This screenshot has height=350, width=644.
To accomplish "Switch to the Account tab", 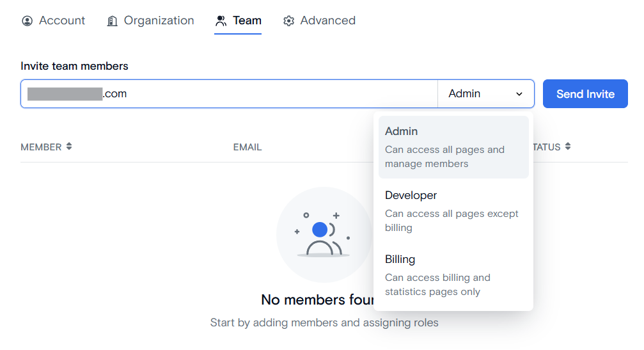I will (61, 20).
